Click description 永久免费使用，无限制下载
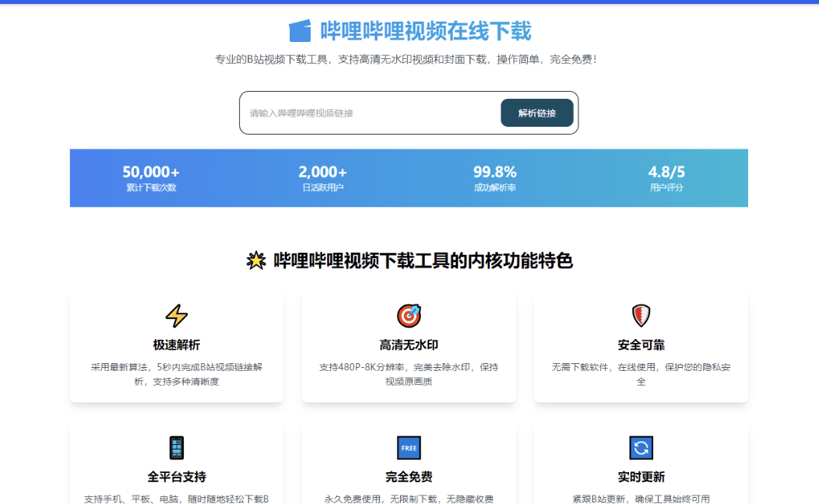 click(x=409, y=499)
